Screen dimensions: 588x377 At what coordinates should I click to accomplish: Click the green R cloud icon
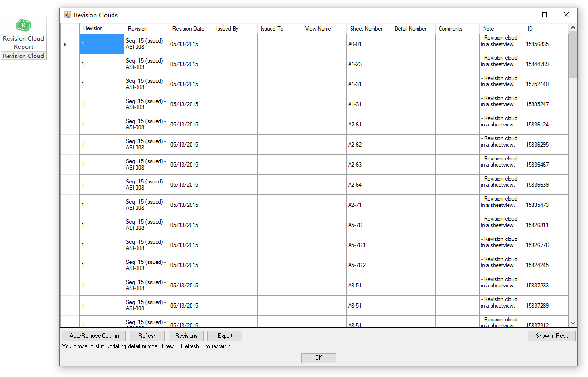click(x=23, y=25)
